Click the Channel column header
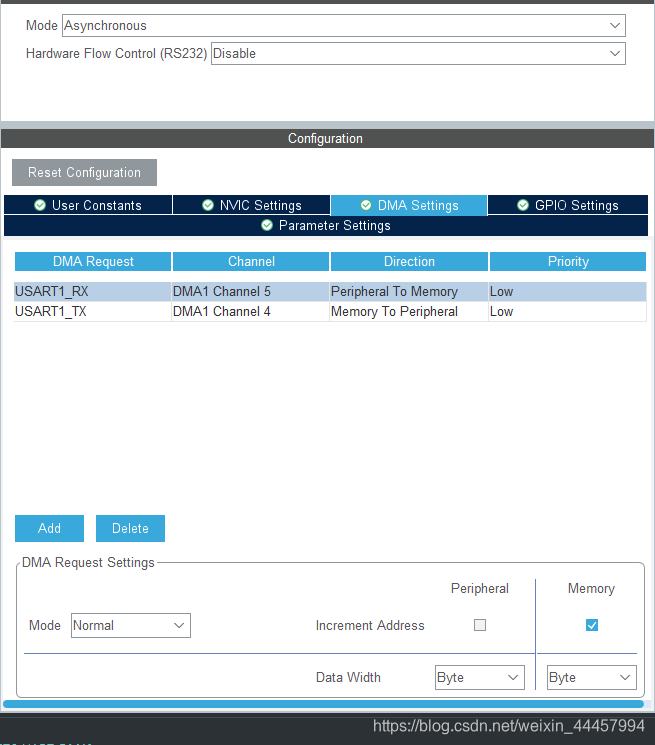 pos(251,262)
